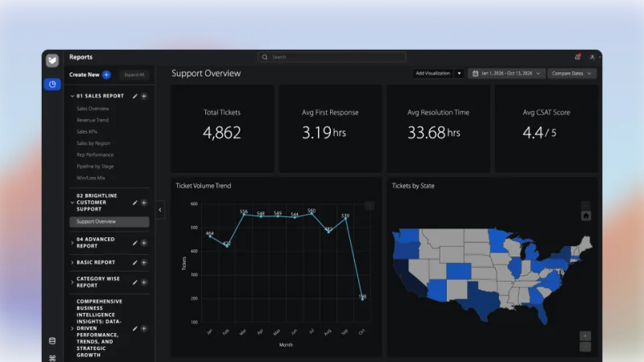Open the Revenue Trend report

tap(93, 120)
